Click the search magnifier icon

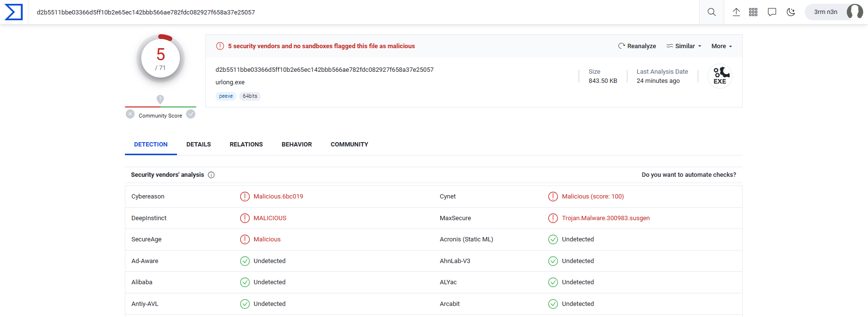click(711, 12)
